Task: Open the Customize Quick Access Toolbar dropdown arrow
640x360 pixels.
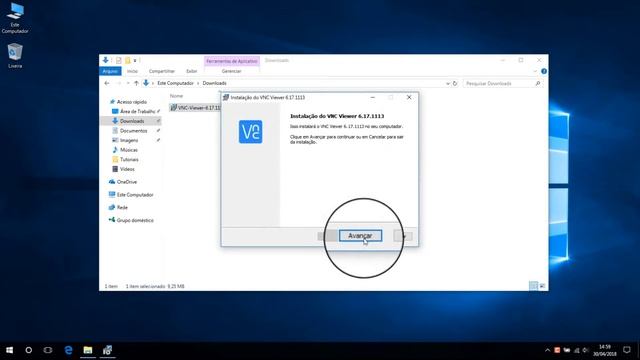Action: (135, 61)
